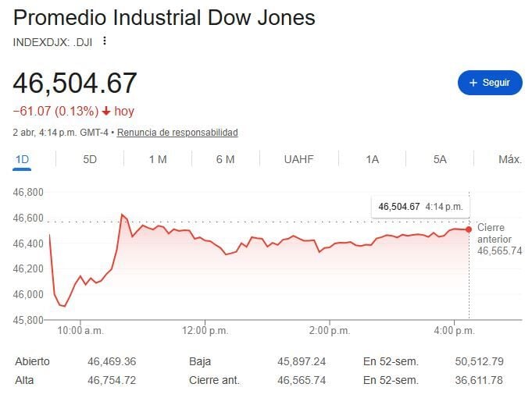Switch to the 5D chart tab
The image size is (532, 405).
tap(90, 159)
